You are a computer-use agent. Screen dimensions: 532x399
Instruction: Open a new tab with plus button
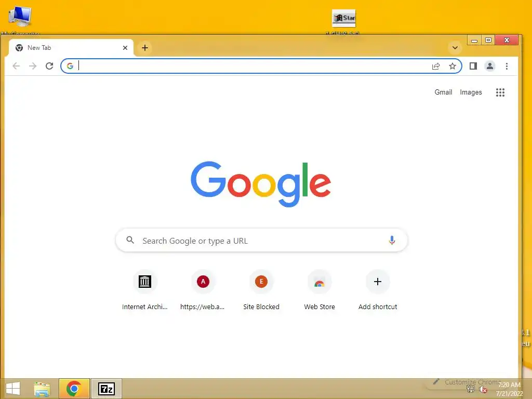145,48
